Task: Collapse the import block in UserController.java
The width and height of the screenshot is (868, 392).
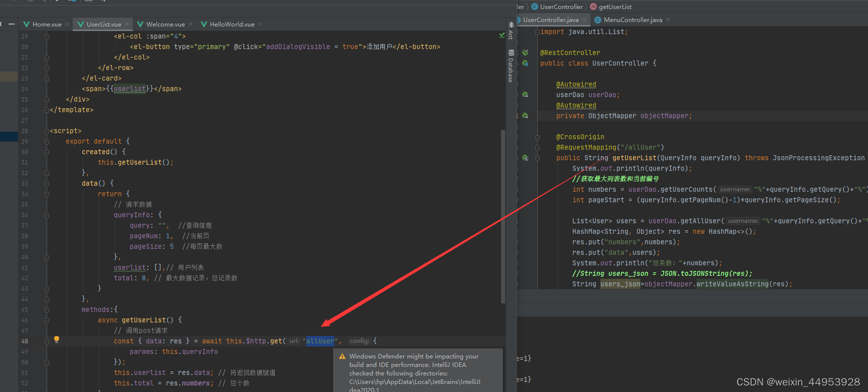Action: tap(537, 32)
